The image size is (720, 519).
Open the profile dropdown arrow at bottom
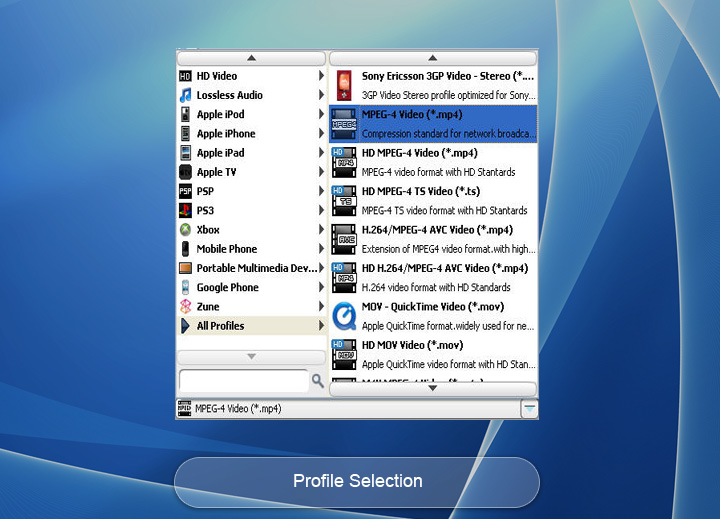(x=529, y=409)
